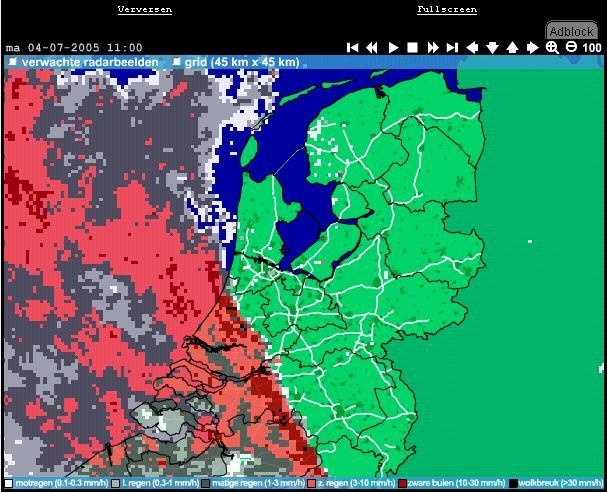Pan the map right with arrow

tap(533, 48)
